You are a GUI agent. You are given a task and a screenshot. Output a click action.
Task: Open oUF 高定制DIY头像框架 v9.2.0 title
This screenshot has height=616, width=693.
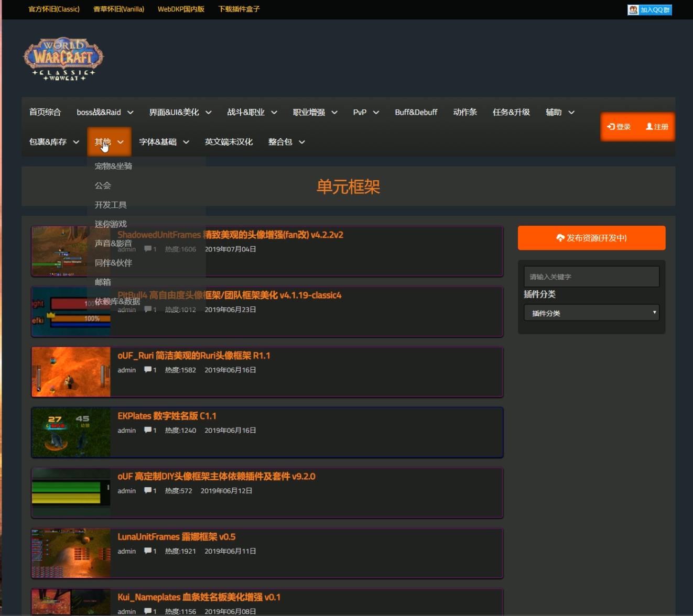click(216, 476)
